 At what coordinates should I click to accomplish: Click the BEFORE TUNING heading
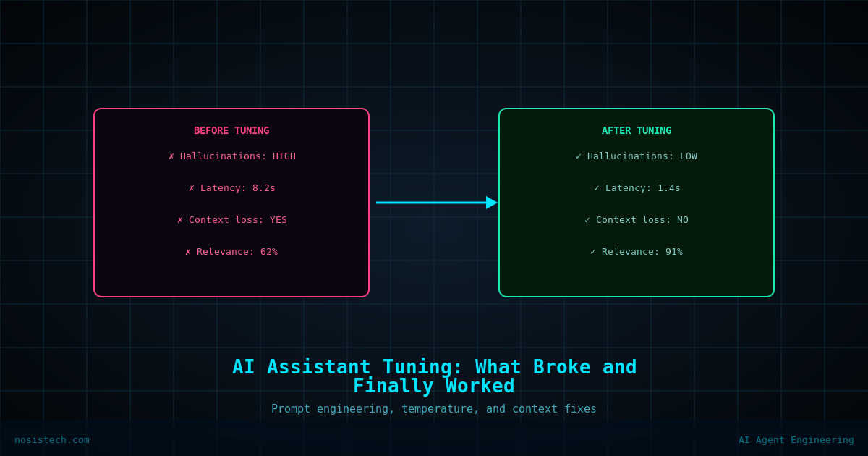click(231, 131)
